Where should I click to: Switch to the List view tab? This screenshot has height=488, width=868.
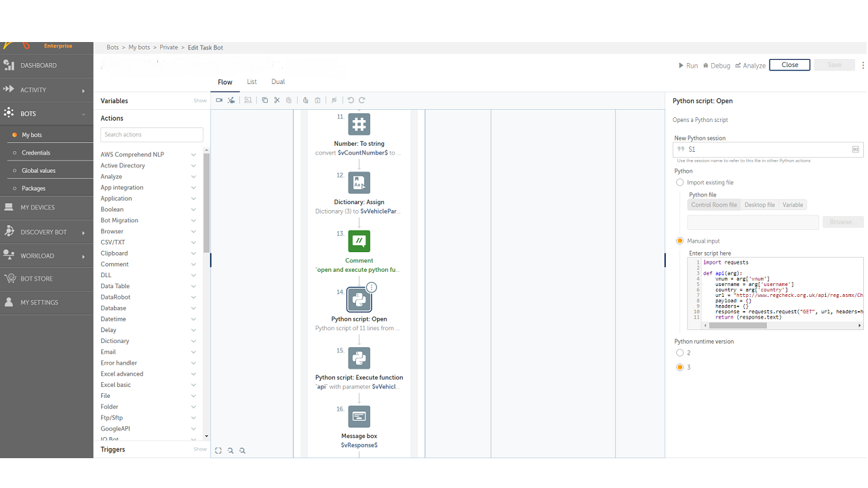click(x=252, y=82)
